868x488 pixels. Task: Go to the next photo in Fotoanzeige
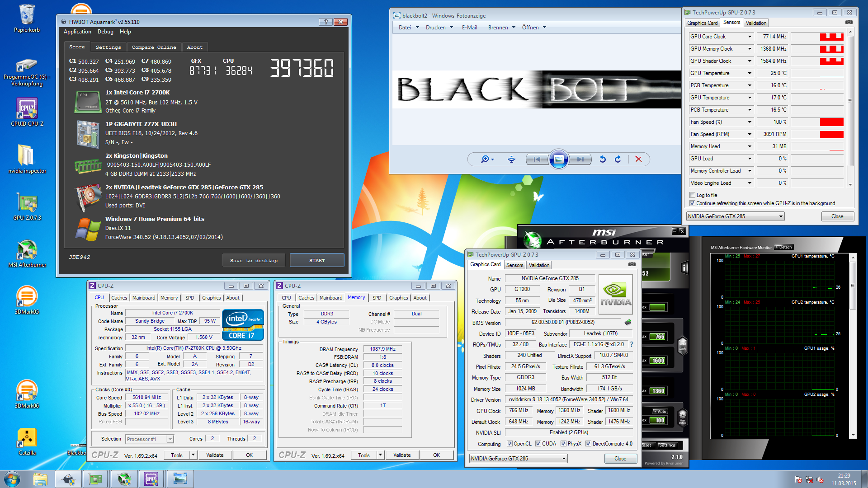(580, 159)
